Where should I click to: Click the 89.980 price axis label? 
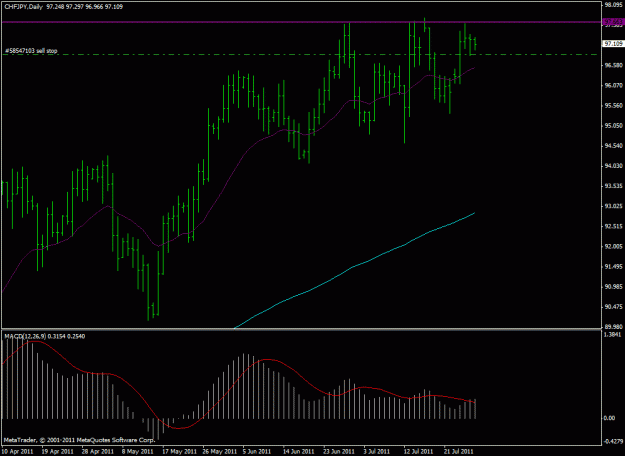click(613, 326)
